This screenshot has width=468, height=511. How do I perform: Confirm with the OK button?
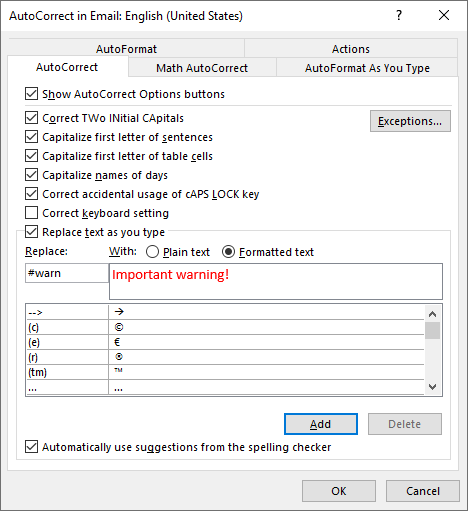[339, 491]
